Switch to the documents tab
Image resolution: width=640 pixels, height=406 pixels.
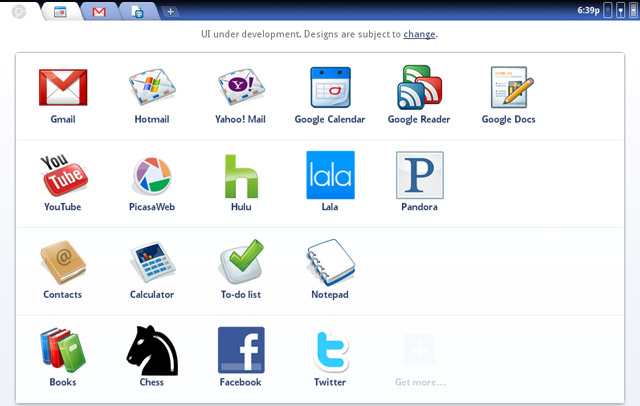138,12
